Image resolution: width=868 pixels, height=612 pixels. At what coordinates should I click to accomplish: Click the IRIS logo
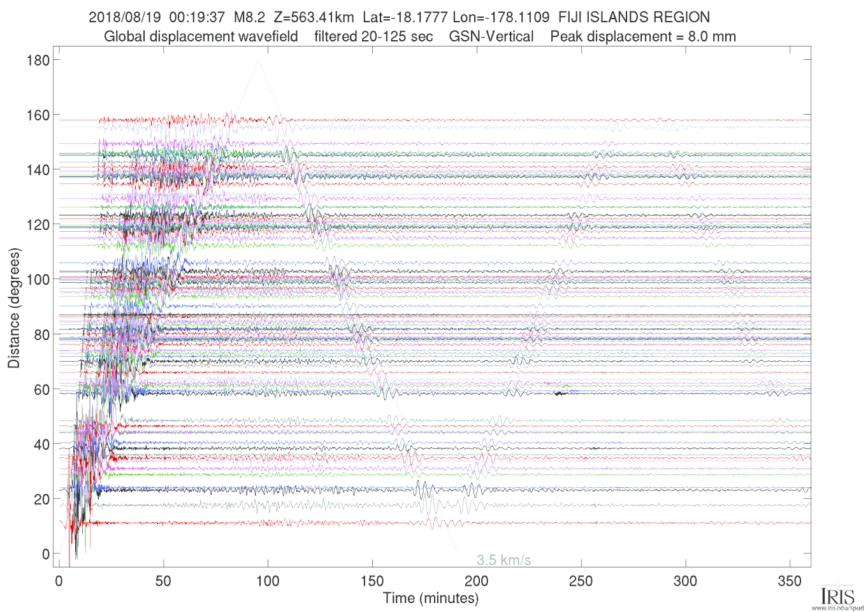point(837,595)
